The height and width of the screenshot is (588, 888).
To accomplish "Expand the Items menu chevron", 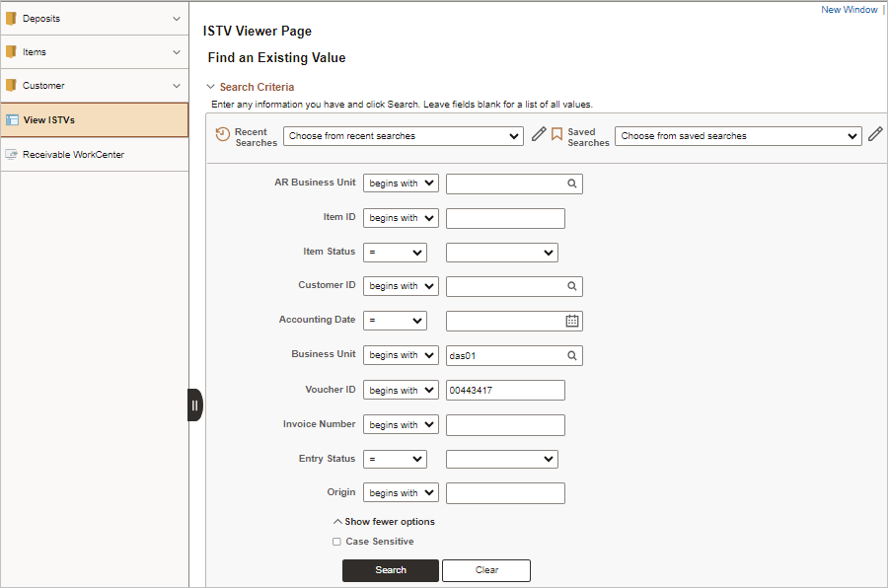I will pyautogui.click(x=177, y=52).
